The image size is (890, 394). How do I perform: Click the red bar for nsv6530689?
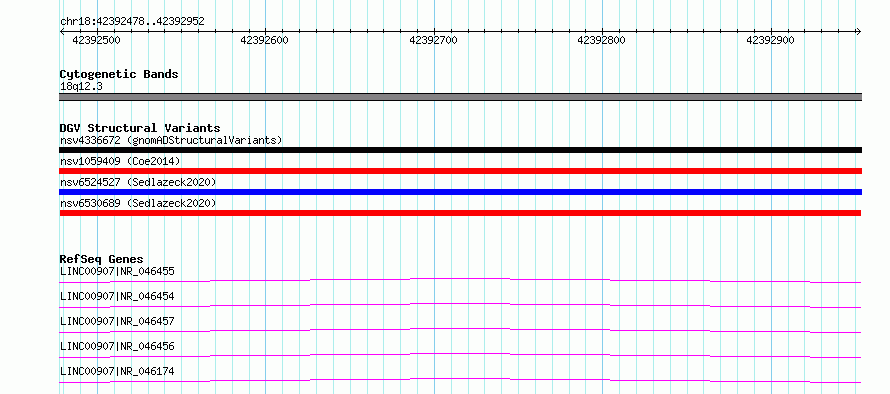(x=460, y=213)
